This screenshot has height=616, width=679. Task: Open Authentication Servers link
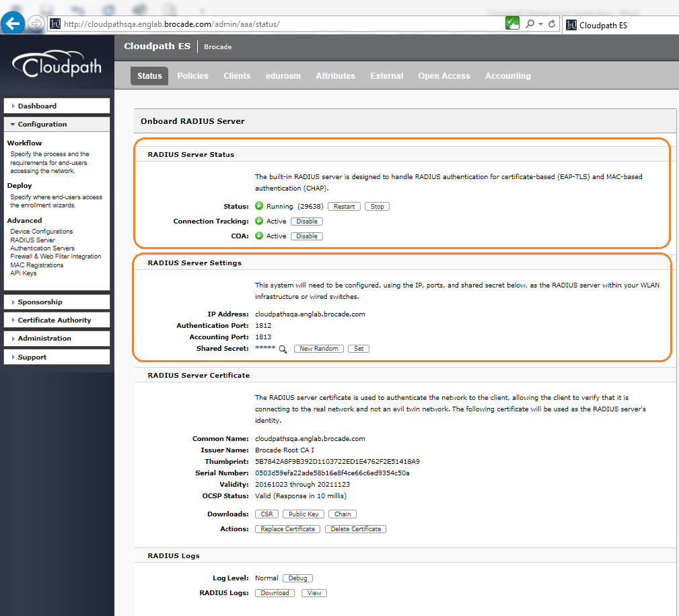[42, 248]
